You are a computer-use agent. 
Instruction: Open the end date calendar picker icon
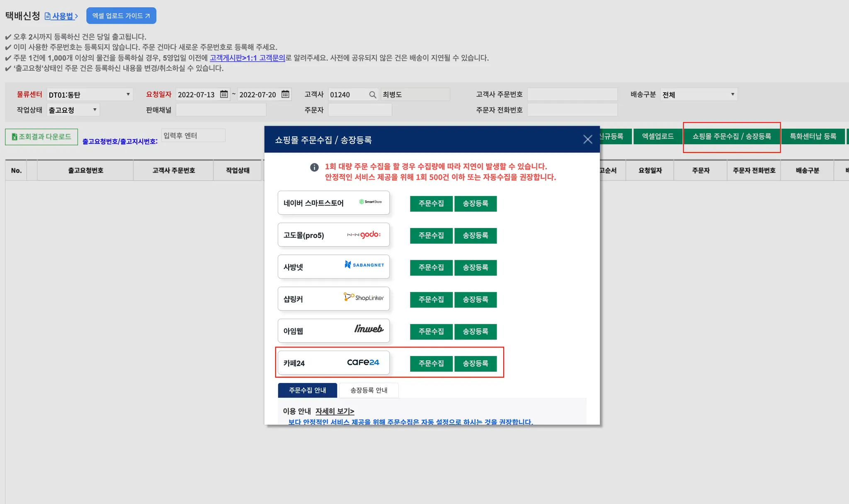[285, 94]
